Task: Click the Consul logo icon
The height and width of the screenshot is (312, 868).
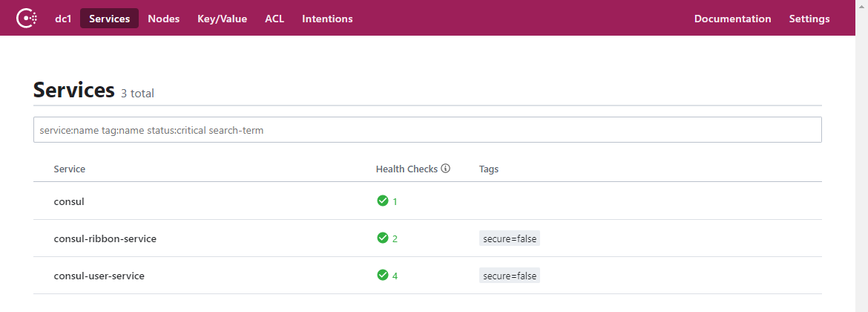Action: click(x=27, y=19)
